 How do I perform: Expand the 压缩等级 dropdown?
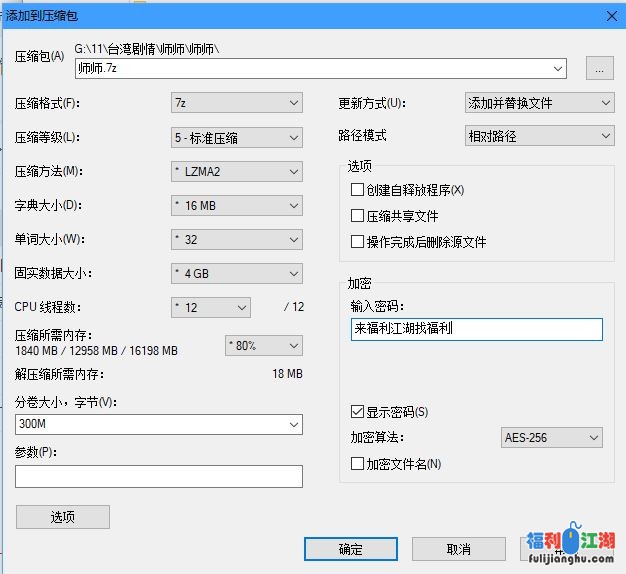(x=236, y=137)
